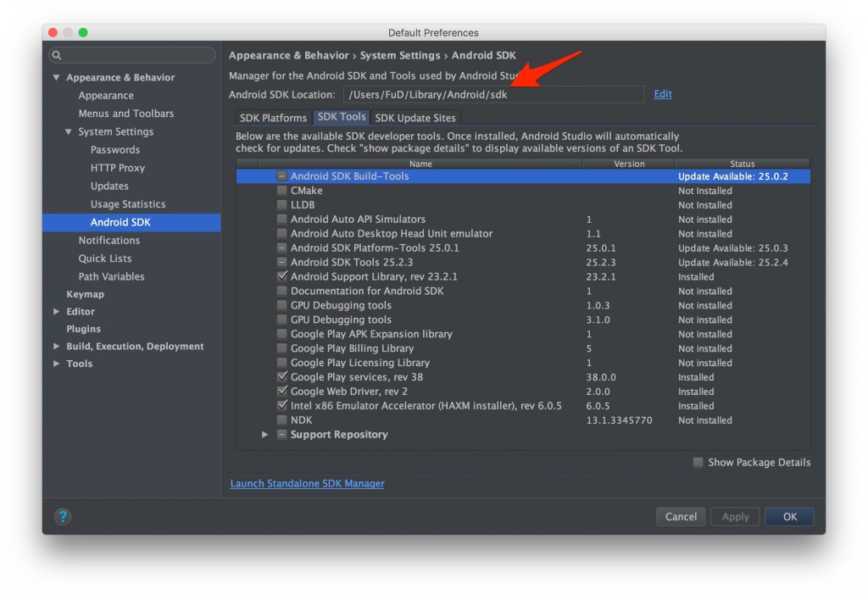
Task: Sort by the Status column header
Action: 743,164
